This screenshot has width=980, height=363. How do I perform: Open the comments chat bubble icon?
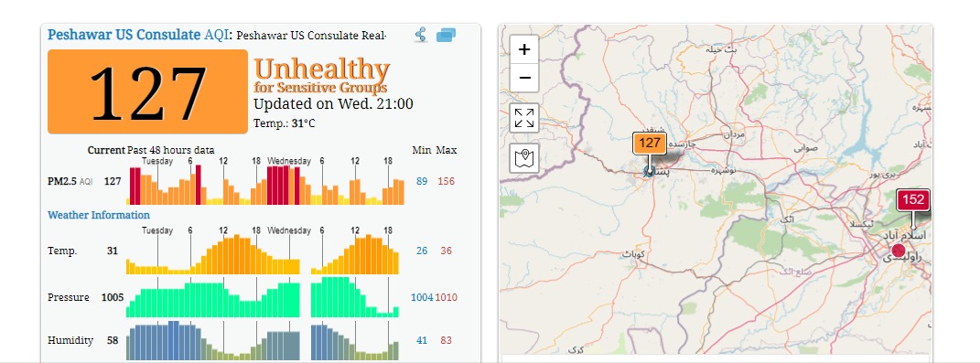point(447,35)
